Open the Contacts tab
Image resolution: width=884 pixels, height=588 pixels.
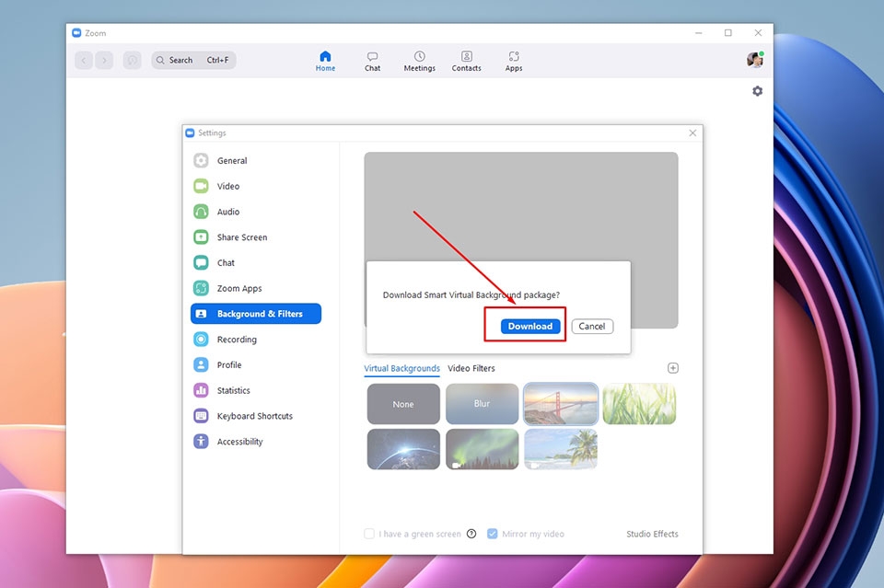pos(466,62)
